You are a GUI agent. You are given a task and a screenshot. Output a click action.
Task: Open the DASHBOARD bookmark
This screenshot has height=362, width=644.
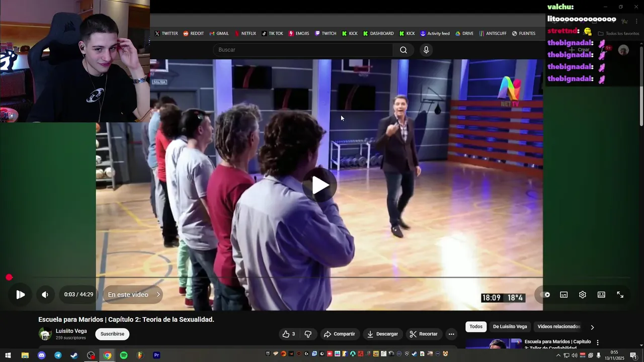(378, 34)
